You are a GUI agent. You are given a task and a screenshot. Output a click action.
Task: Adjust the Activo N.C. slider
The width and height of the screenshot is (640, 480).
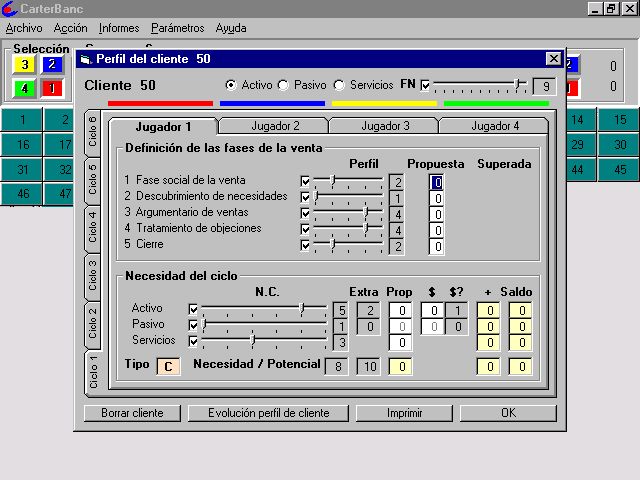pyautogui.click(x=301, y=310)
